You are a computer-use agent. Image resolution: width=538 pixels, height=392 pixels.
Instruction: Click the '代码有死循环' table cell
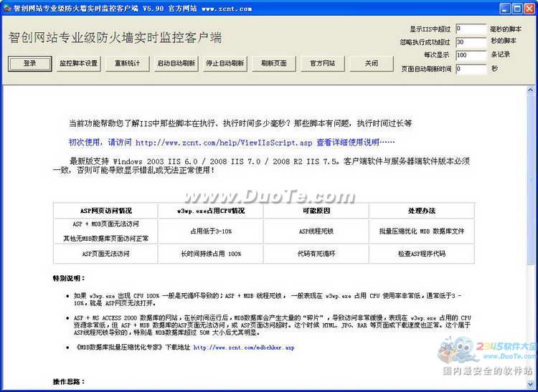tap(316, 254)
